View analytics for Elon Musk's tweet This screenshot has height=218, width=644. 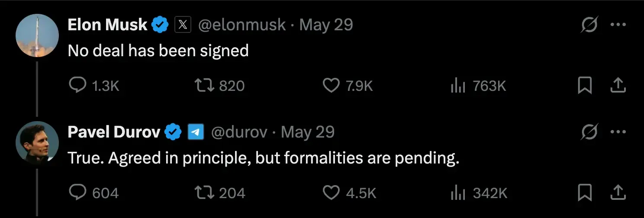(458, 86)
